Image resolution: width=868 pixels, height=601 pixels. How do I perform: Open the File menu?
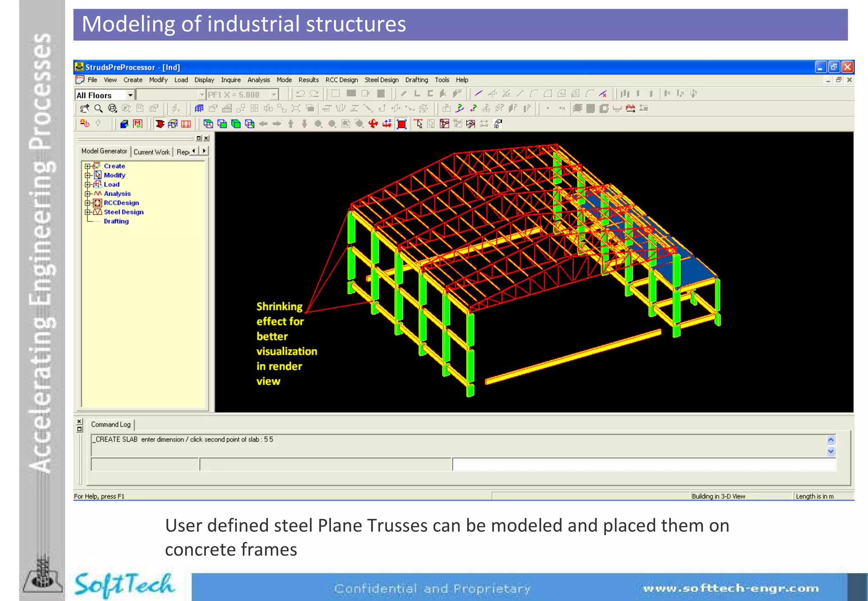(x=92, y=80)
